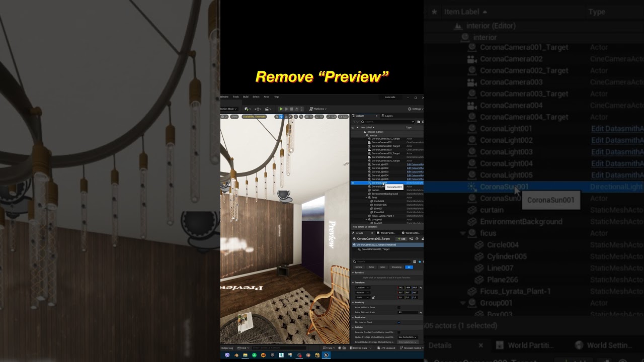Activate the Translate gizmo tool
This screenshot has width=644, height=362.
[281, 117]
